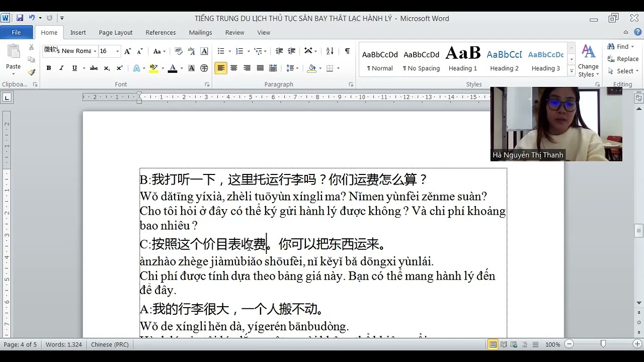This screenshot has height=362, width=644.
Task: Expand the Bullets list dropdown arrow
Action: (229, 51)
